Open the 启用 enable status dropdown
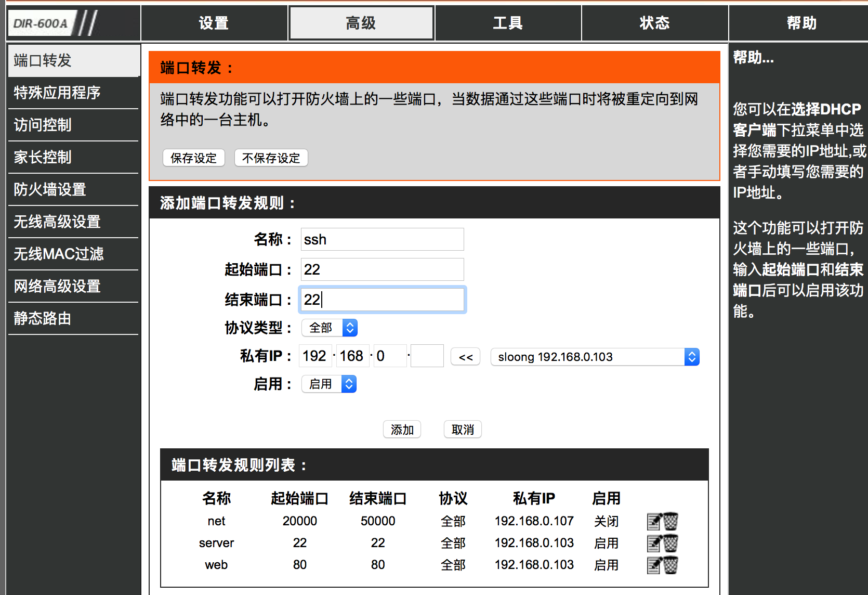This screenshot has height=595, width=868. click(328, 384)
